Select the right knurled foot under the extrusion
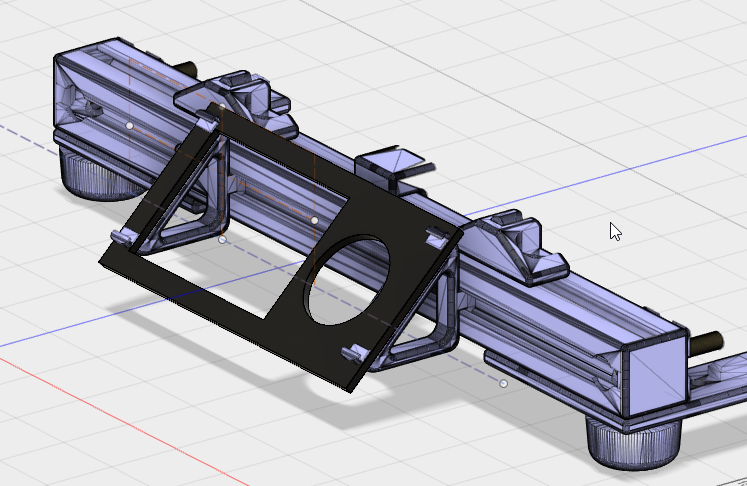 633,443
